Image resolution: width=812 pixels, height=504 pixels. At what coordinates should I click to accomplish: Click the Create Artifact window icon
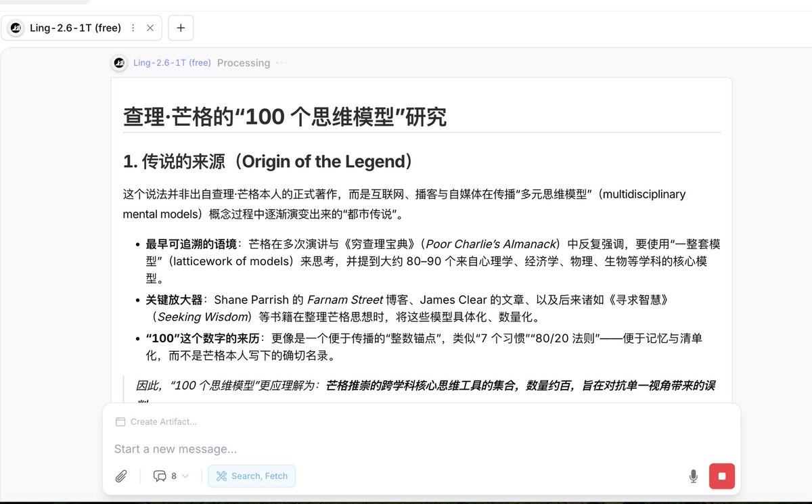120,421
